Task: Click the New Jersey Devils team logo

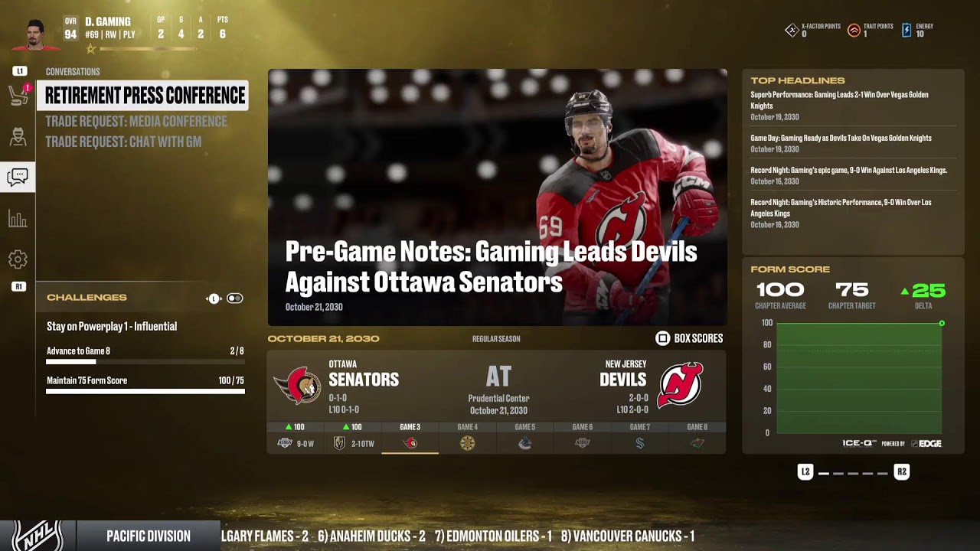Action: tap(681, 384)
